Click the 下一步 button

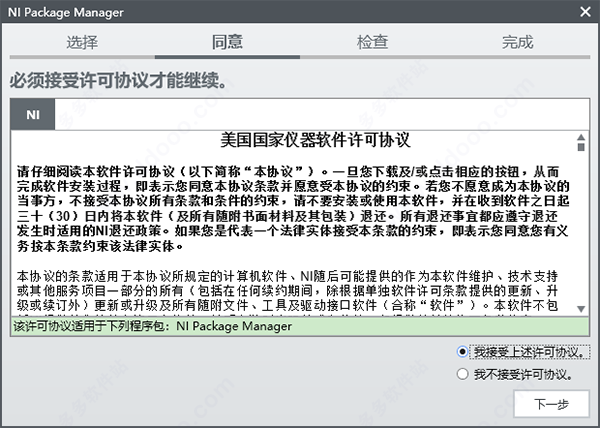(x=551, y=404)
